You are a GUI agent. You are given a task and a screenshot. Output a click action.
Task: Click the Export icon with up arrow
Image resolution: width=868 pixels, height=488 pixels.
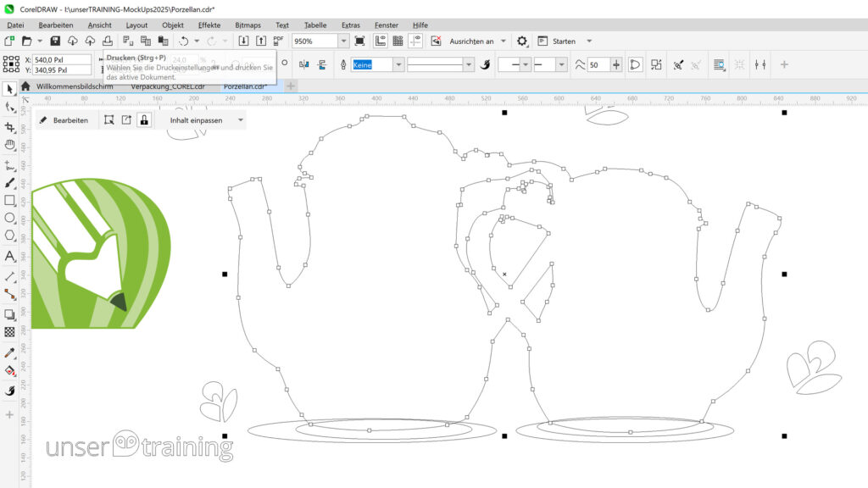(x=261, y=41)
